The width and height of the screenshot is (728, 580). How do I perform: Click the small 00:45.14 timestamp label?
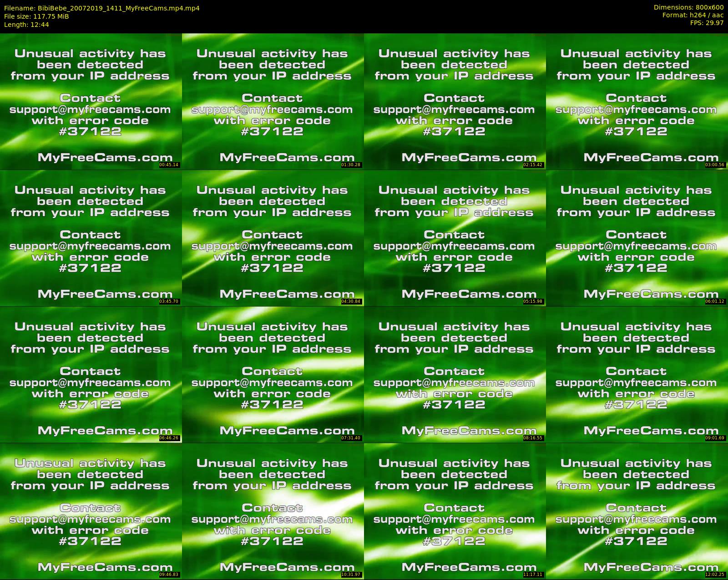(x=169, y=165)
